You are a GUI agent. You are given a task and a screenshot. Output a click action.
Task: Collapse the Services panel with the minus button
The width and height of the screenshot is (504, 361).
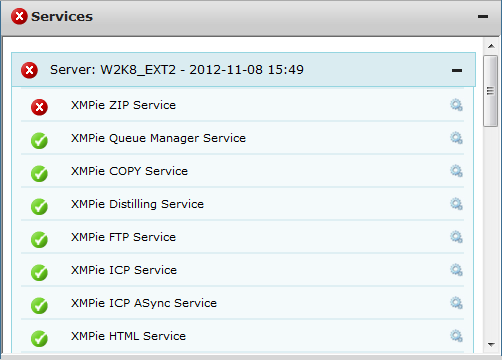click(483, 16)
